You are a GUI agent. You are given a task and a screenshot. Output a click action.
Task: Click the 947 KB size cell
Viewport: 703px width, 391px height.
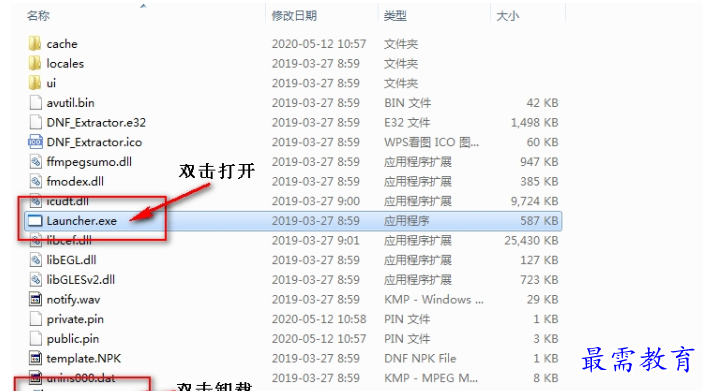pos(539,162)
